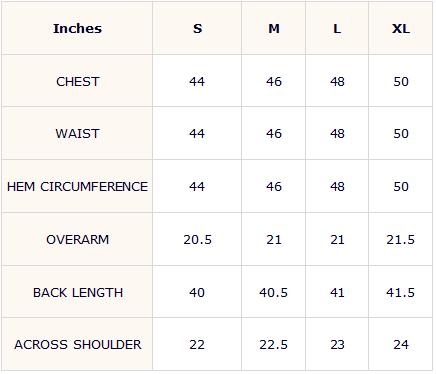Select overarm value 20.5 for size S
436x374 pixels.
pyautogui.click(x=197, y=239)
